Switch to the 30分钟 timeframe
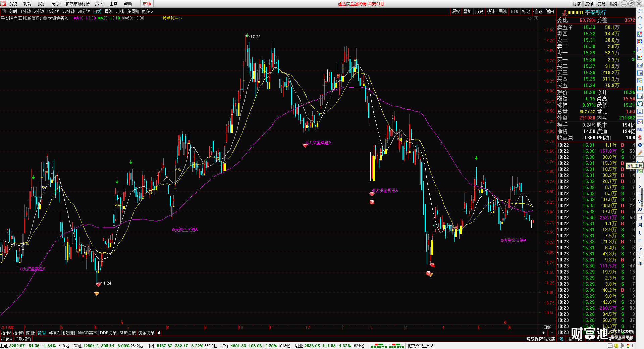Viewport: 644px width, 349px height. [68, 11]
